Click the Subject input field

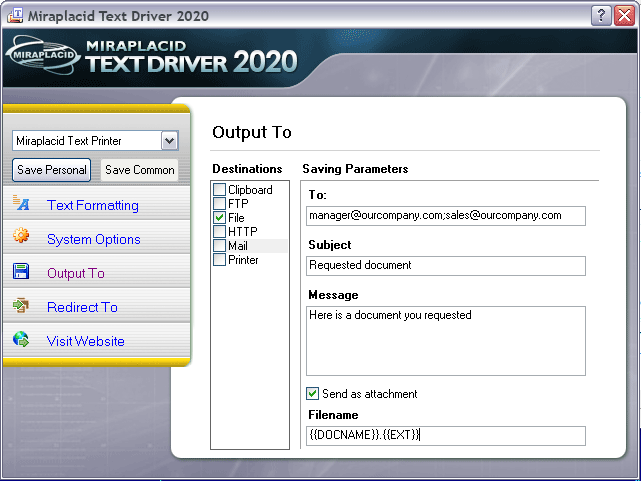click(446, 266)
